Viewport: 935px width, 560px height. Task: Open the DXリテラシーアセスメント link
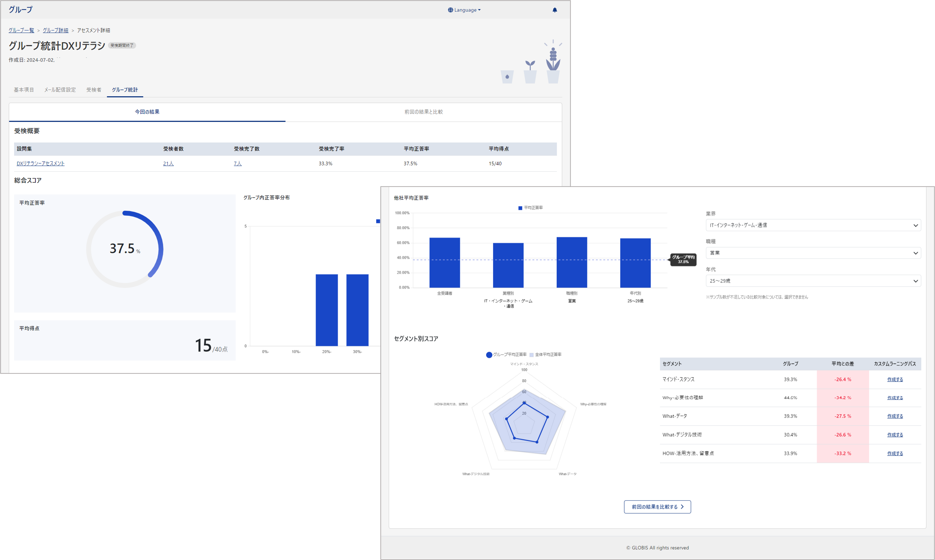40,163
